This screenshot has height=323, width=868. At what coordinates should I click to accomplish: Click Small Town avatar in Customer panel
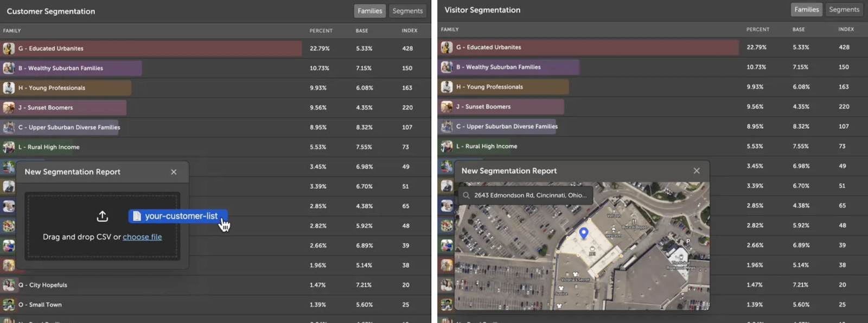(9, 305)
